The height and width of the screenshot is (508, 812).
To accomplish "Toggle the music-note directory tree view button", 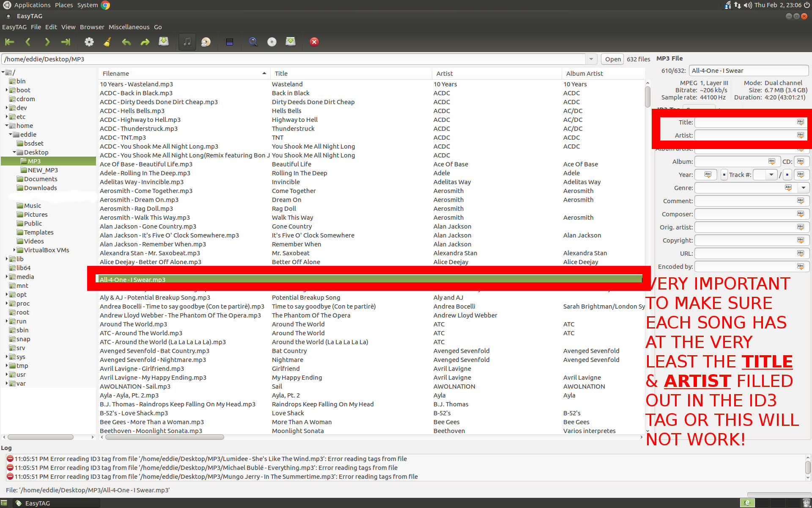I will [187, 42].
